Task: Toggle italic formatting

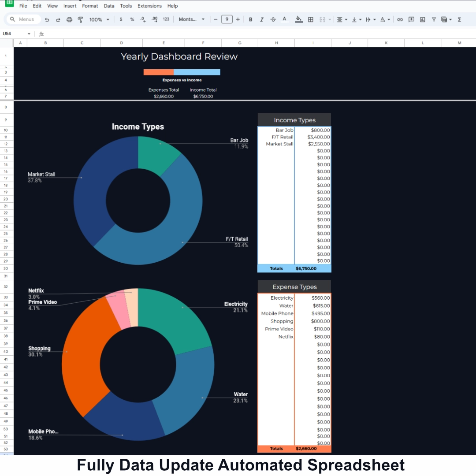Action: click(x=262, y=19)
